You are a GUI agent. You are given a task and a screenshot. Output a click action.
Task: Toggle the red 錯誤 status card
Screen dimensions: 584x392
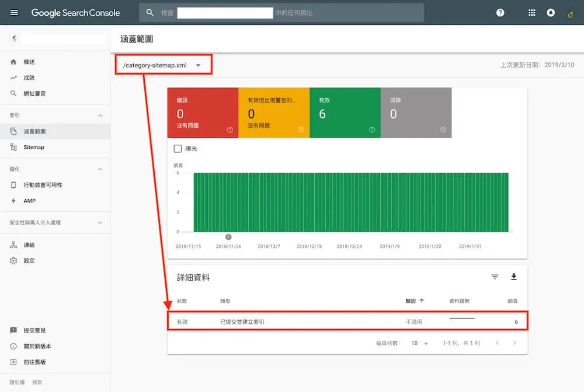point(203,113)
